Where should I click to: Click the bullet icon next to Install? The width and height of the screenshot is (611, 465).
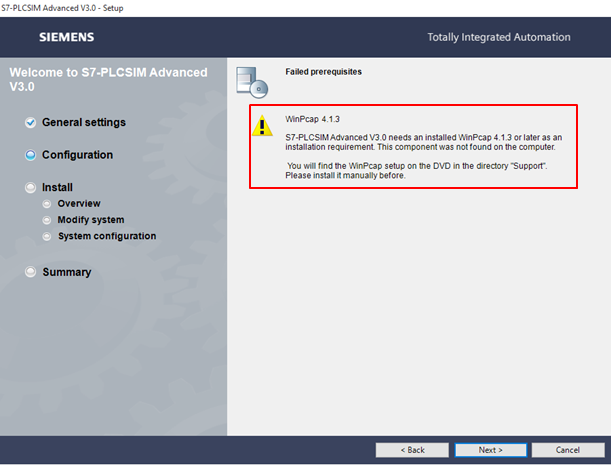[x=31, y=187]
